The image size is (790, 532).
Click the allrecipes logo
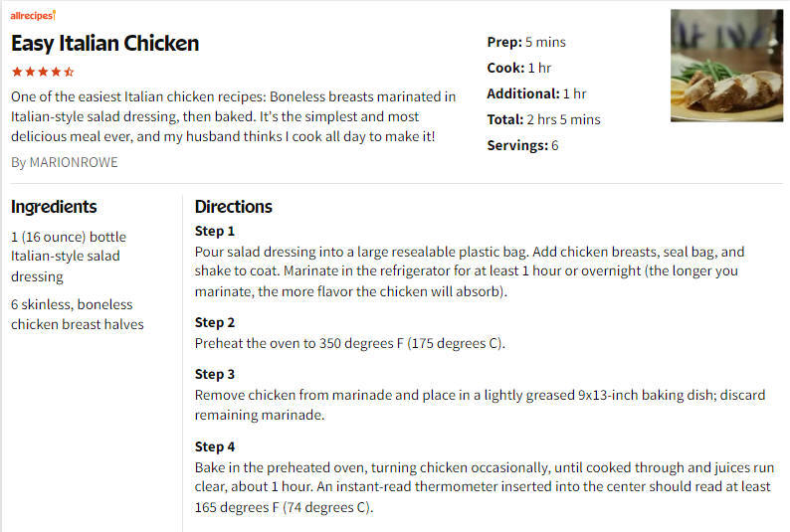[x=33, y=16]
